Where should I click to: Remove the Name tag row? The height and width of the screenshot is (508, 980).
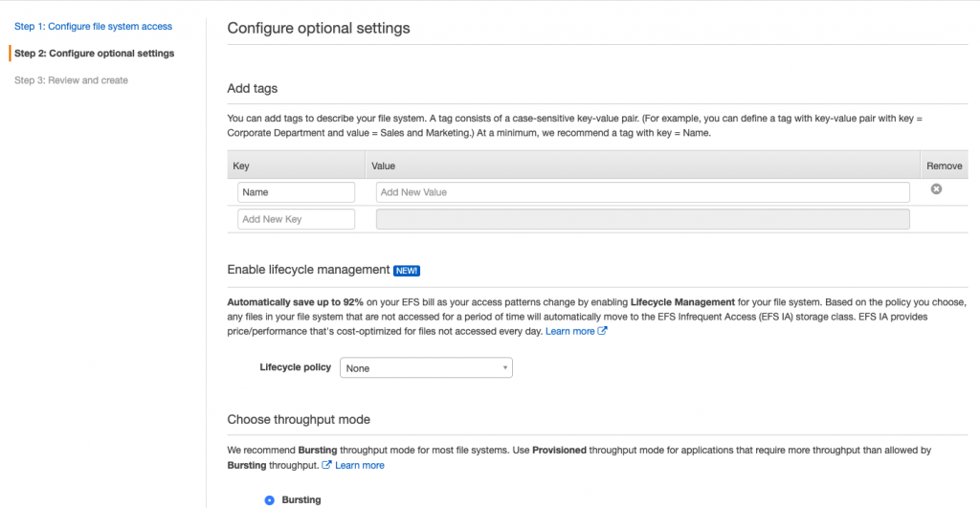pos(936,189)
